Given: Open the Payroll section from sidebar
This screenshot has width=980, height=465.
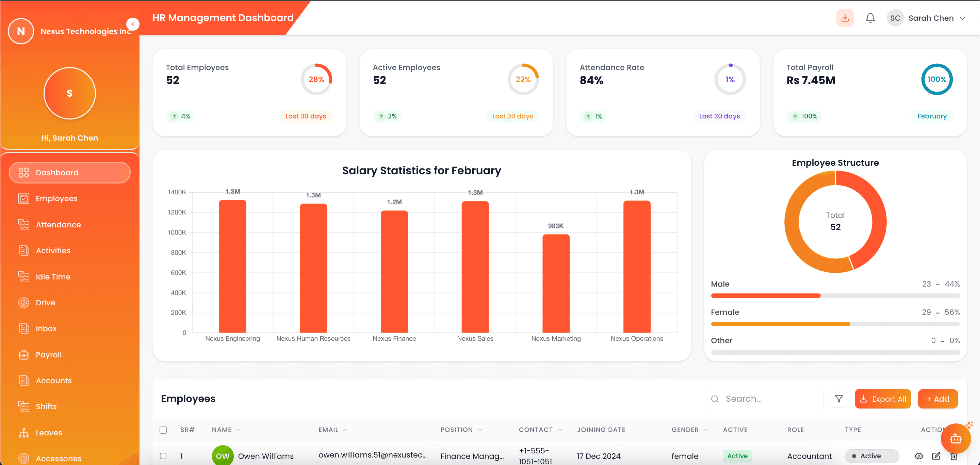Looking at the screenshot, I should [x=49, y=354].
